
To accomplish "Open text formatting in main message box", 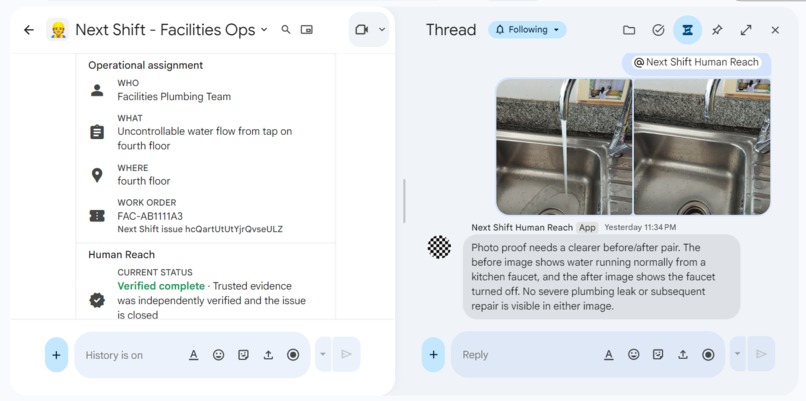I will click(193, 355).
